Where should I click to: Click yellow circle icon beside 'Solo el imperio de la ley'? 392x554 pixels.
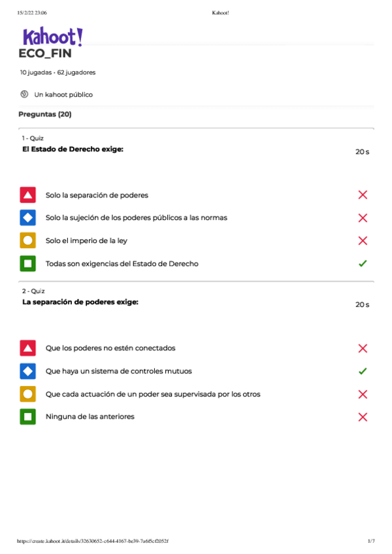tap(27, 240)
